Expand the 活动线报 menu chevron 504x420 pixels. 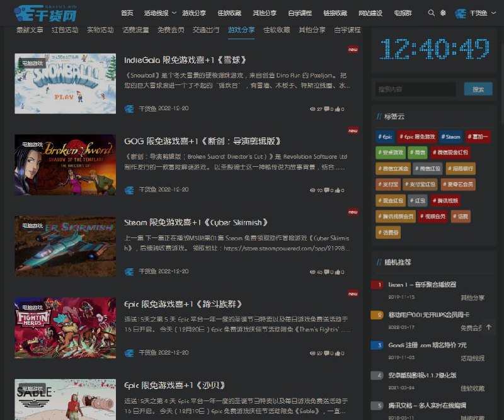(174, 13)
